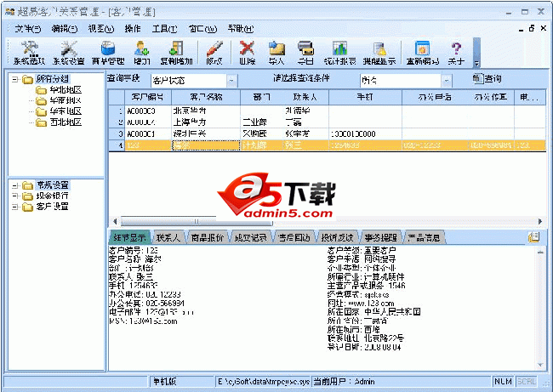Open 视图(V) menu
Viewport: 553px width, 392px height.
(101, 29)
